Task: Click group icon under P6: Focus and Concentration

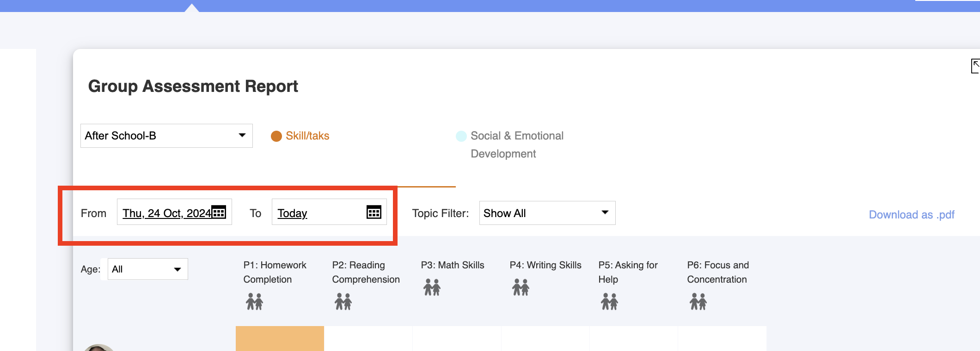Action: (x=698, y=302)
